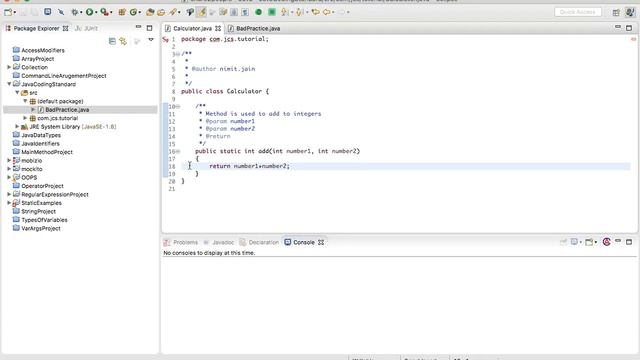Click Display Selected Console icon

coord(574,242)
